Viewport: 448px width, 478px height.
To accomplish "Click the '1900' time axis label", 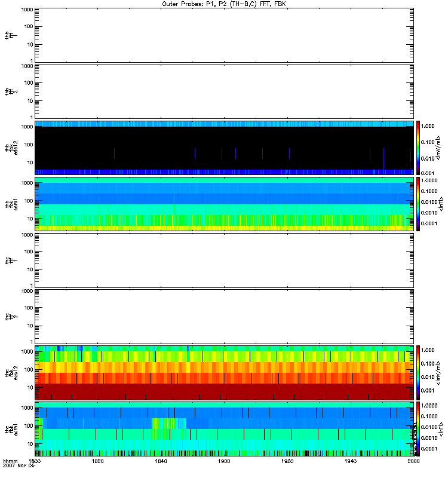I will tap(224, 461).
